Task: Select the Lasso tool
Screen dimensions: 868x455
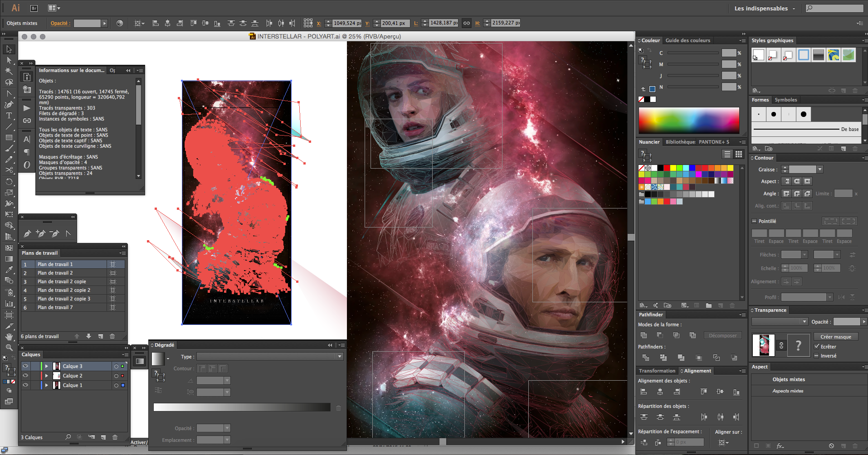Action: 9,82
